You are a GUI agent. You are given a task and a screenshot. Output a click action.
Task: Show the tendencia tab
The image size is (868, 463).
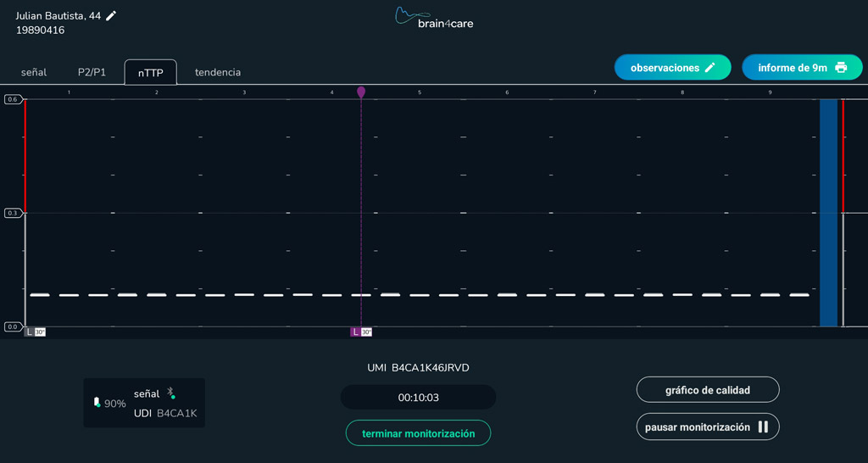(x=218, y=72)
